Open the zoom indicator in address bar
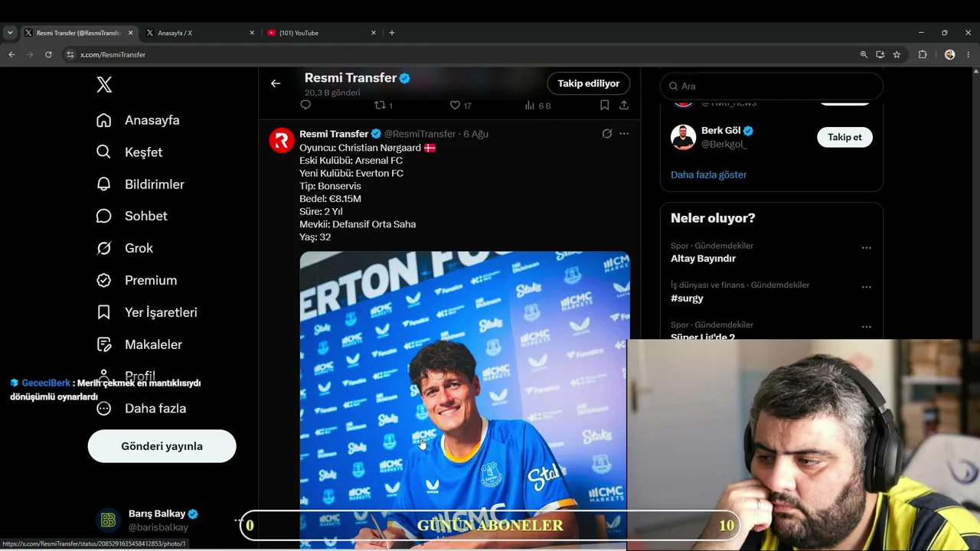Image resolution: width=980 pixels, height=551 pixels. (x=864, y=54)
